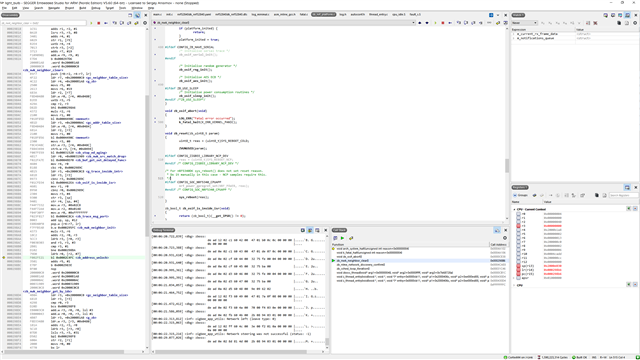This screenshot has height=360, width=640.
Task: Click the copy icon in Registers toolbar
Action: [x=597, y=196]
